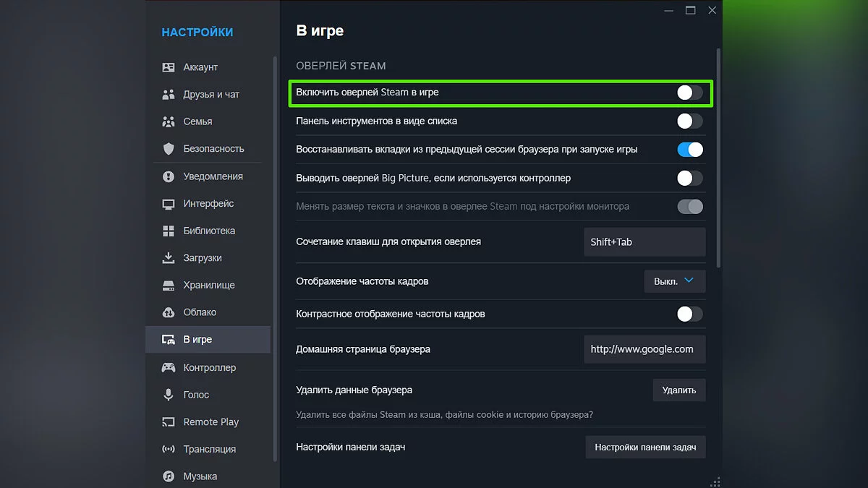The image size is (868, 488).
Task: Turn on Контрастное отображение частоты кадров toggle
Action: [x=689, y=314]
